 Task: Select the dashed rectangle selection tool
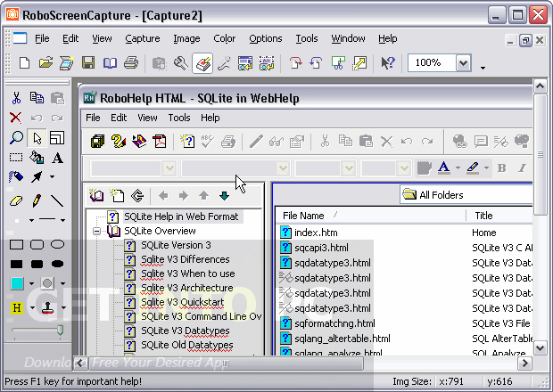click(x=16, y=157)
